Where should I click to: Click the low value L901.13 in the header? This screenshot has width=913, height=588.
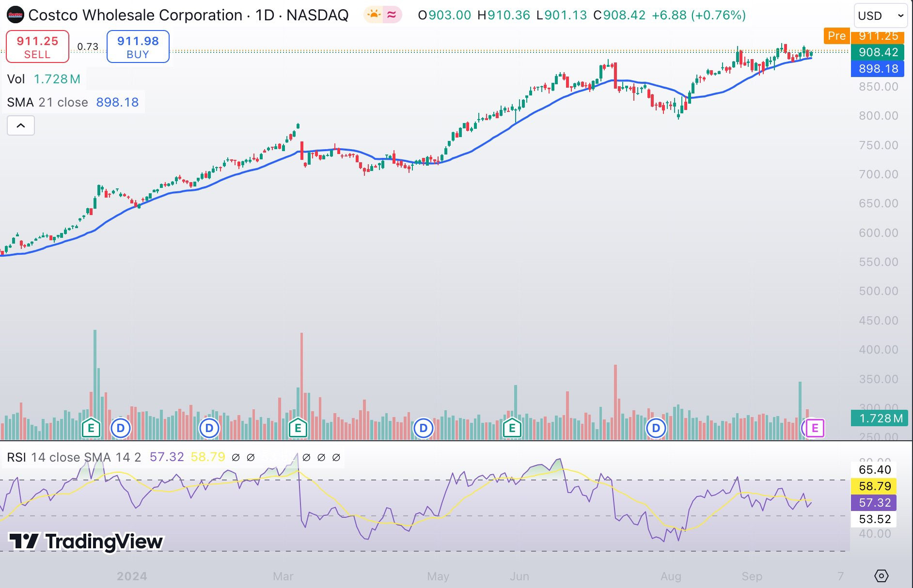tap(562, 15)
